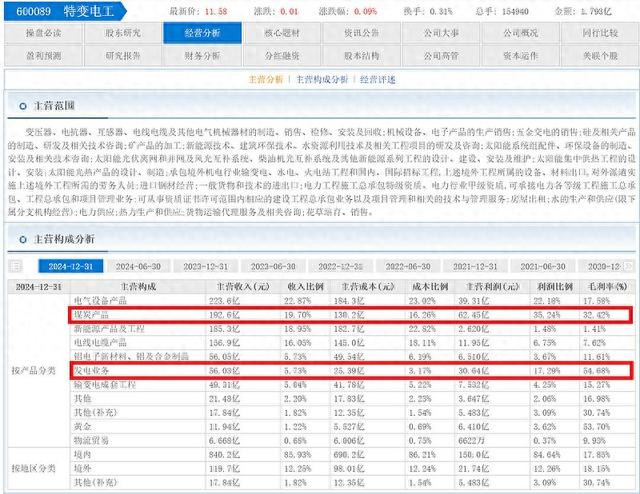This screenshot has width=640, height=494.
Task: Select the 物流贸易 row label
Action: 91,441
